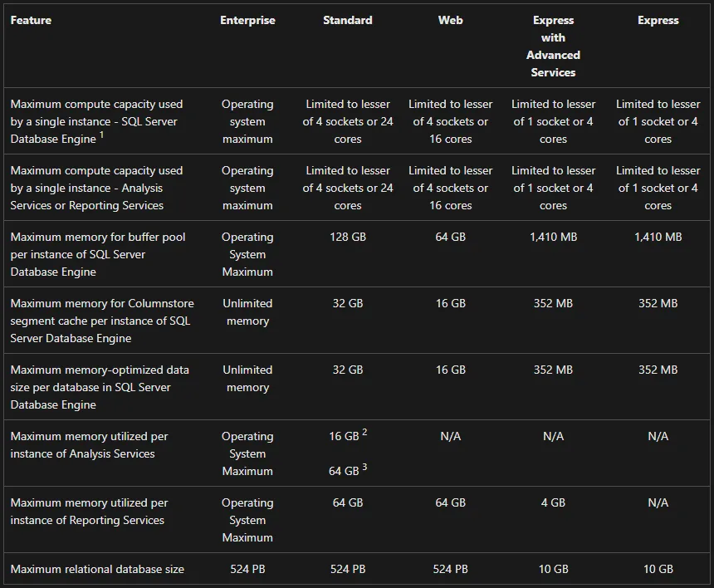Click the Enterprise column header
The image size is (714, 588).
tap(247, 21)
